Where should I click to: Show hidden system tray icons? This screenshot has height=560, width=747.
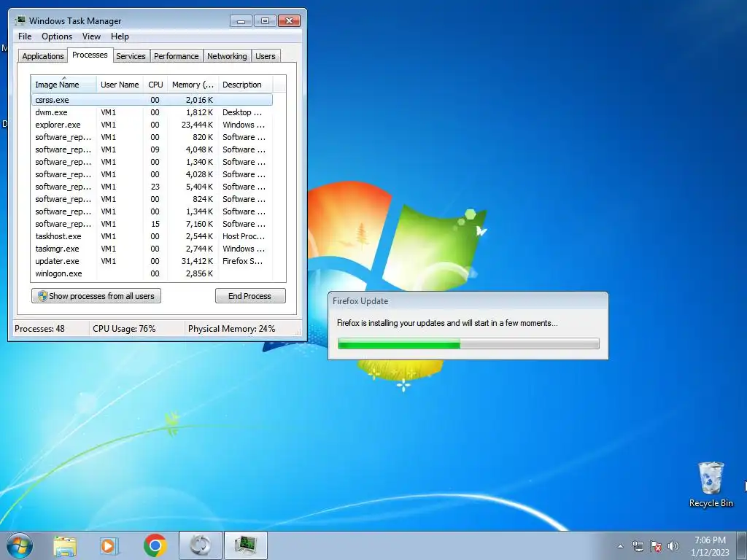coord(620,546)
